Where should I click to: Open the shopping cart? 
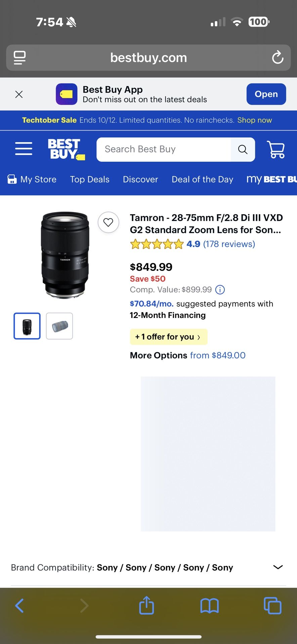coord(276,149)
